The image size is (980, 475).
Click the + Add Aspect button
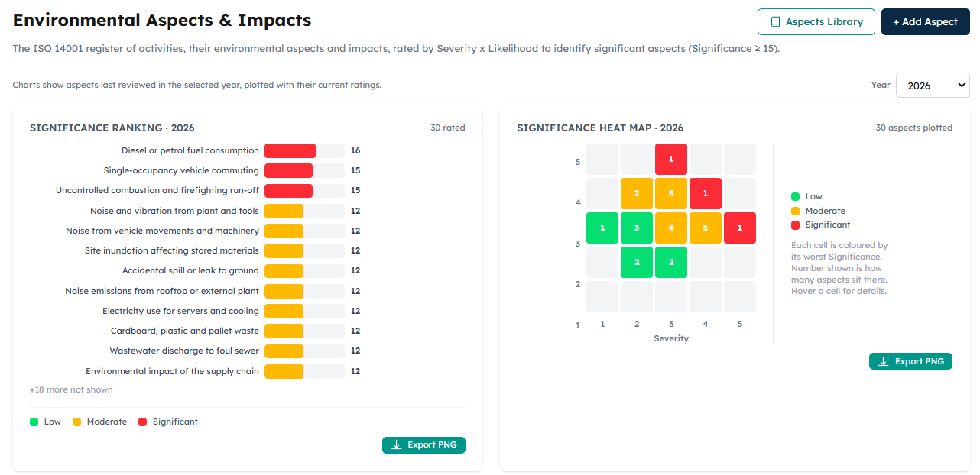pyautogui.click(x=925, y=22)
